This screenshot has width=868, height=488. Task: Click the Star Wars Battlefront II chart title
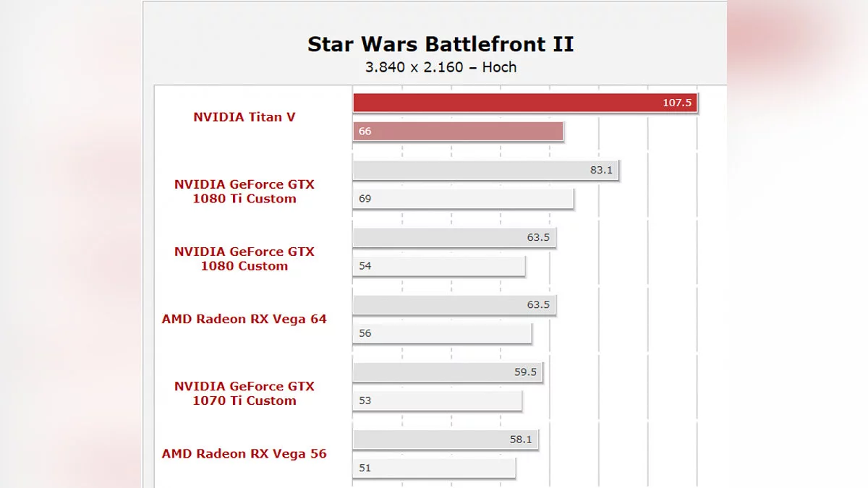pos(441,44)
